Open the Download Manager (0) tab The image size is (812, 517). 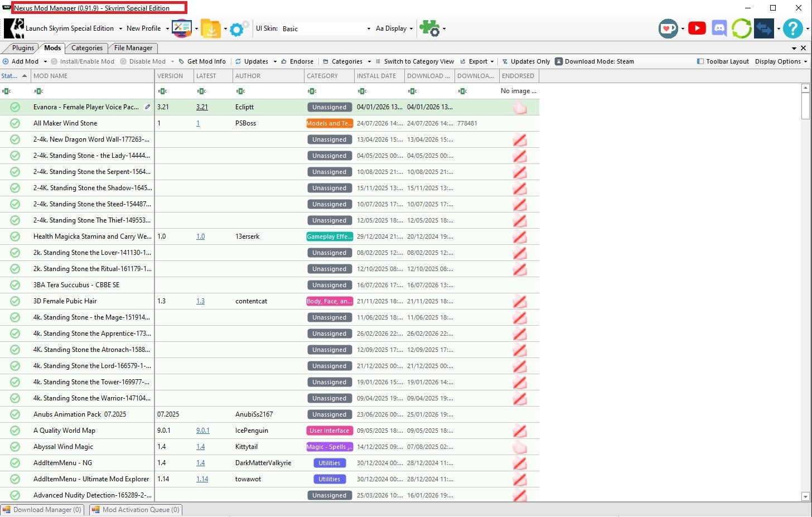click(x=42, y=510)
